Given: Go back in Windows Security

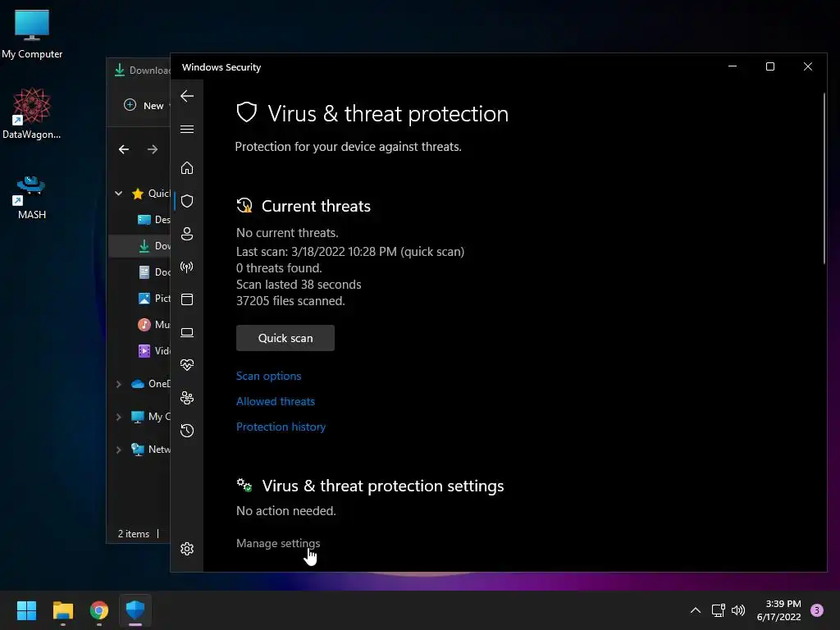Looking at the screenshot, I should [x=187, y=96].
